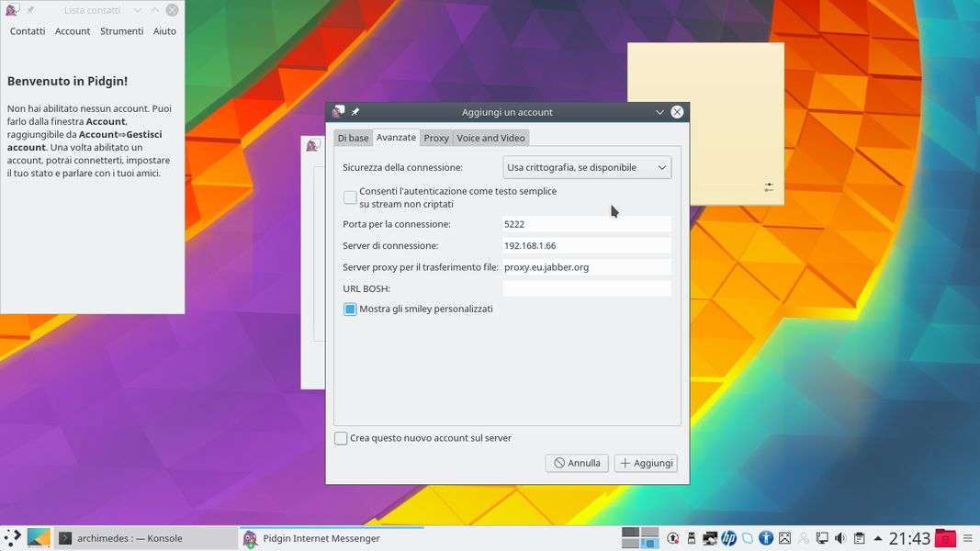Click the Annulla button
980x551 pixels.
point(577,464)
